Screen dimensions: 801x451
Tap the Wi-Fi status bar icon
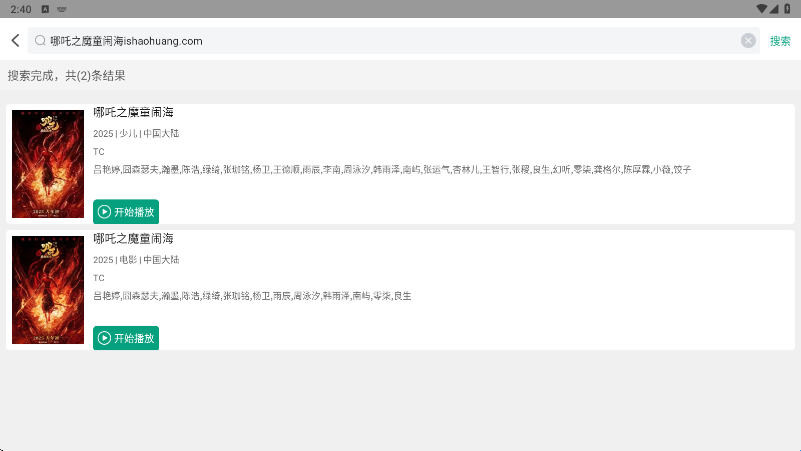click(x=761, y=9)
